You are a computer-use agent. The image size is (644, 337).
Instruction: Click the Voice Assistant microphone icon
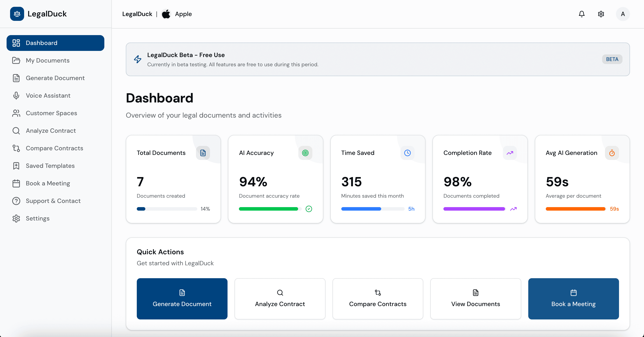coord(16,96)
